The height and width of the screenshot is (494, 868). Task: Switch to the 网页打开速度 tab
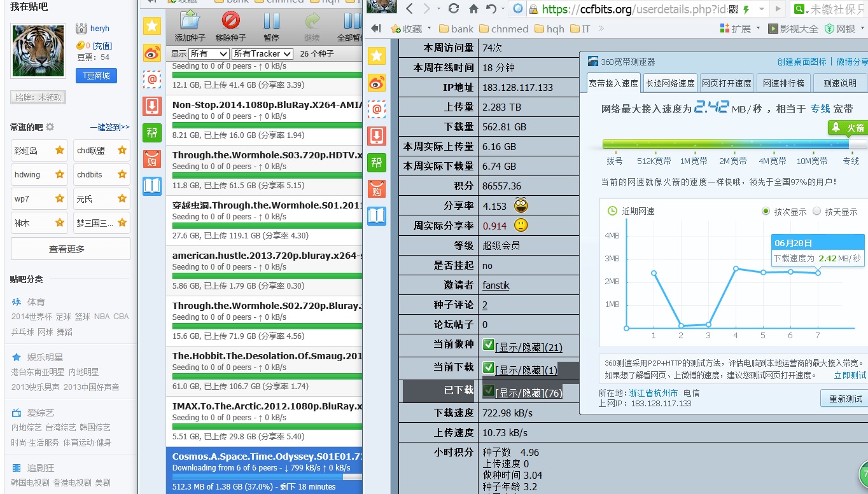[727, 83]
